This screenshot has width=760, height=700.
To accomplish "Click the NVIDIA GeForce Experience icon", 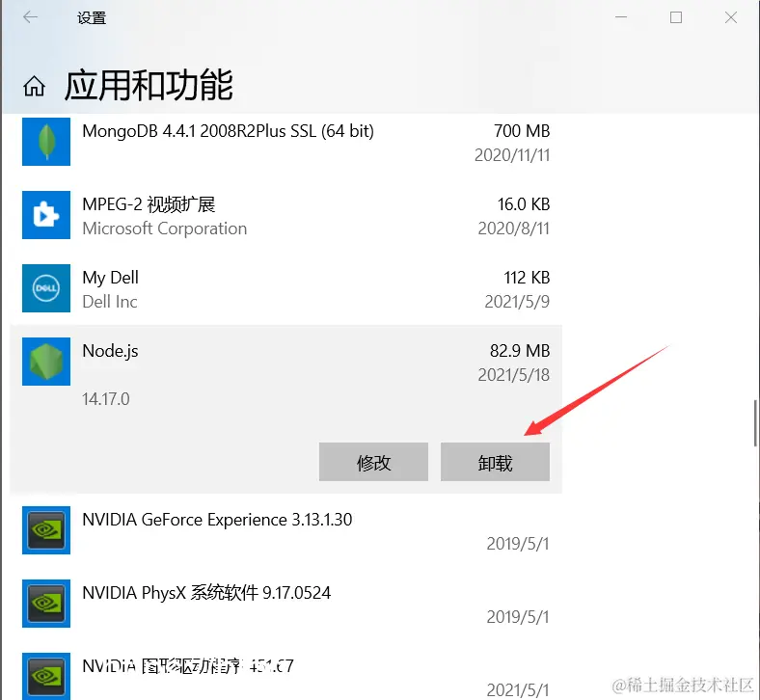I will click(46, 530).
